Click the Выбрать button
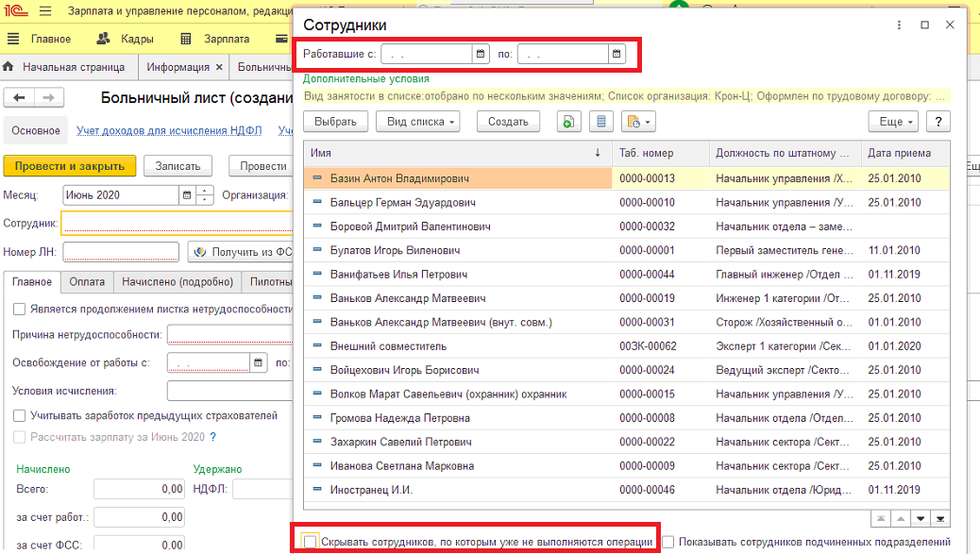980x554 pixels. (x=335, y=122)
